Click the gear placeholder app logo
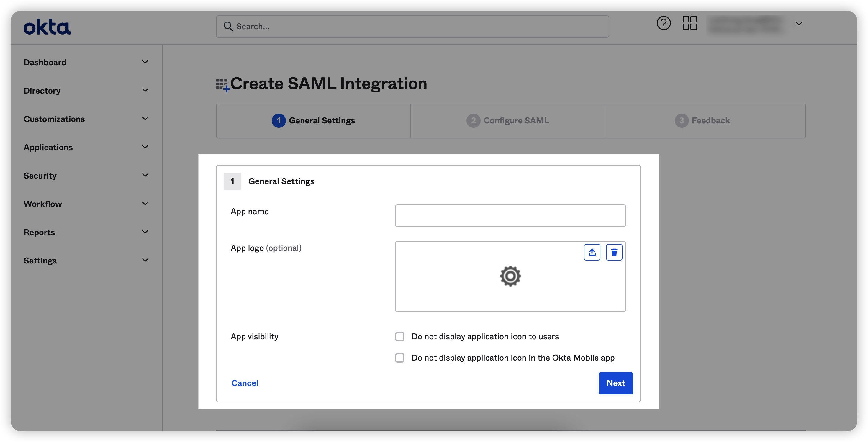Screen dimensions: 868x442 tap(510, 276)
